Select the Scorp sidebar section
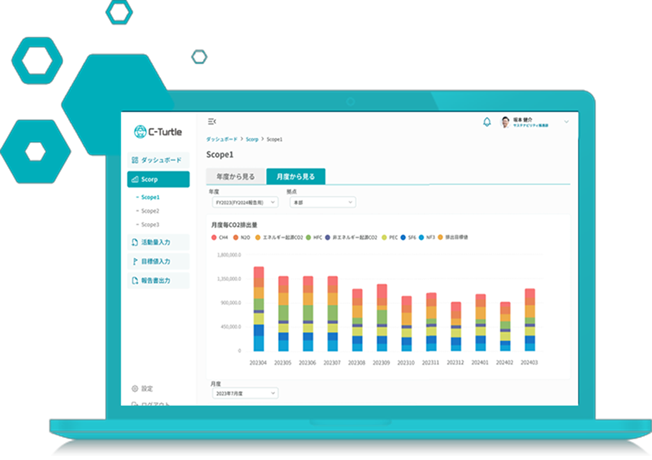The width and height of the screenshot is (652, 460). coord(158,180)
